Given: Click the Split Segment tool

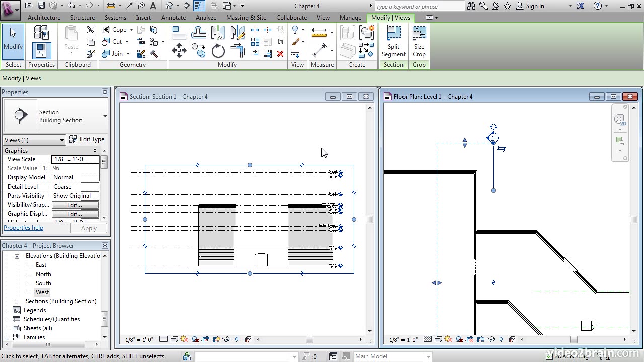Looking at the screenshot, I should click(x=393, y=41).
